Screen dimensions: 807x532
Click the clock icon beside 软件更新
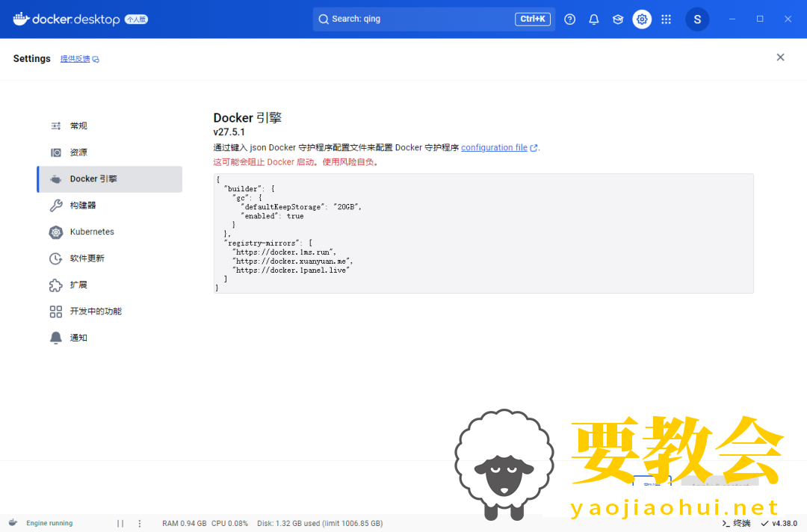[55, 259]
